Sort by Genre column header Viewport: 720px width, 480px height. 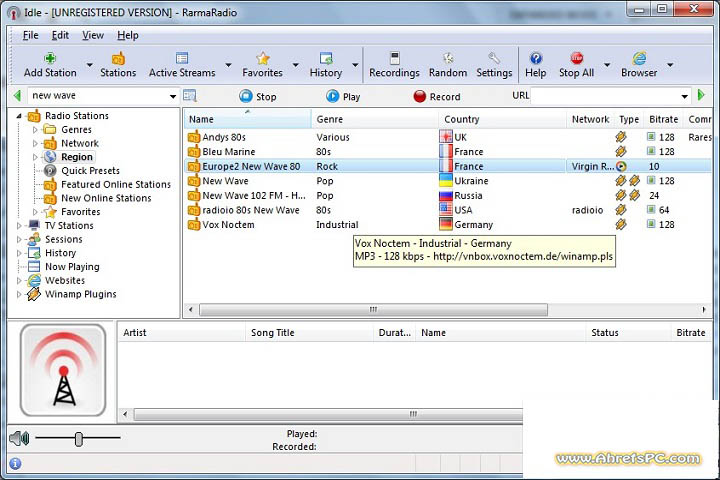(375, 119)
